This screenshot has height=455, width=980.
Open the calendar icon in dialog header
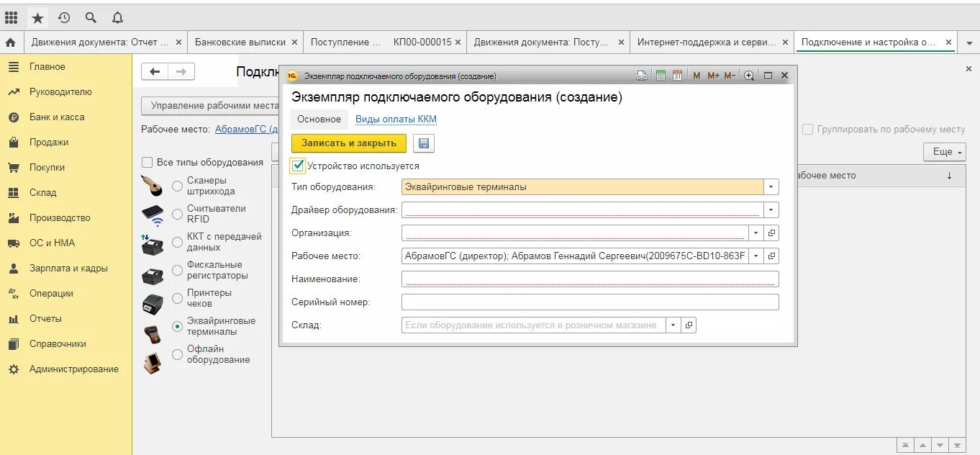tap(677, 75)
